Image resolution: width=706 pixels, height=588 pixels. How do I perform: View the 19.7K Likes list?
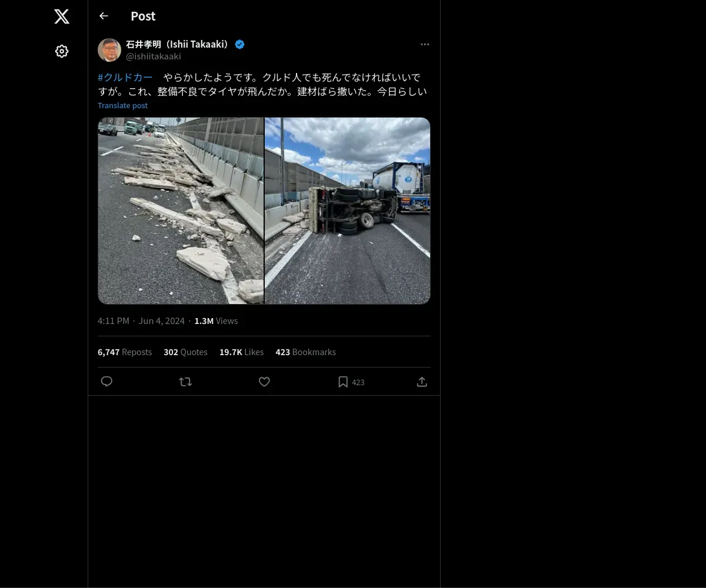pyautogui.click(x=241, y=352)
